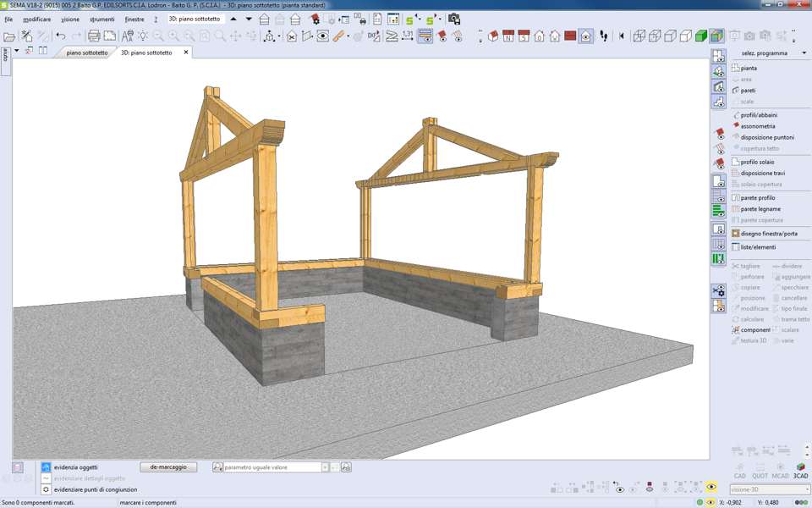The width and height of the screenshot is (812, 508).
Task: Click 'disposizione travi' in right panel
Action: (762, 173)
